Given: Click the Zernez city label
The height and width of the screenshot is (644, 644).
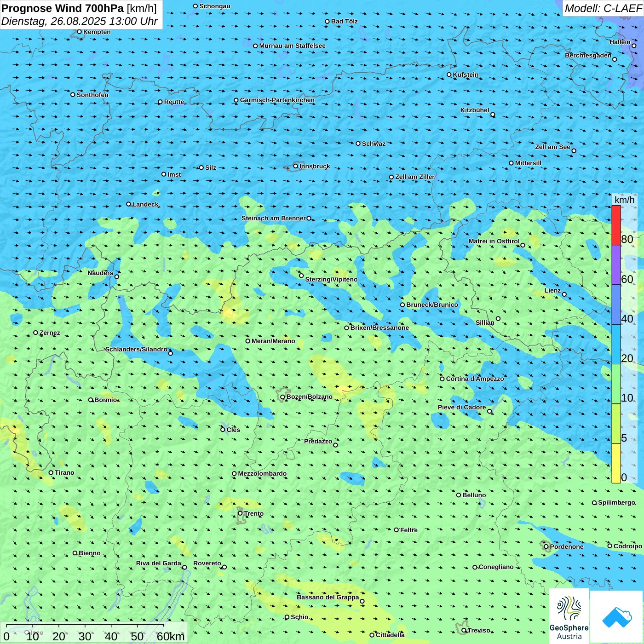Looking at the screenshot, I should 50,333.
